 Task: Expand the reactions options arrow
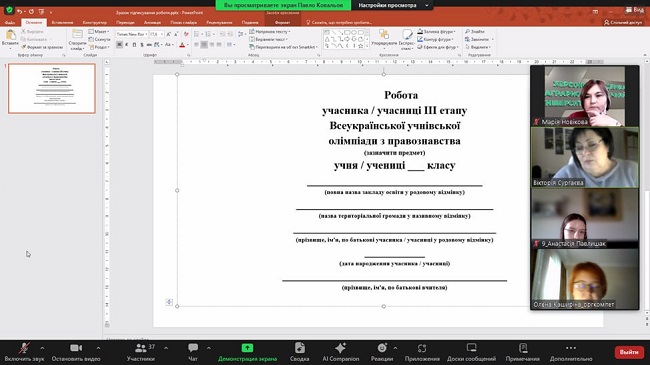[x=395, y=348]
